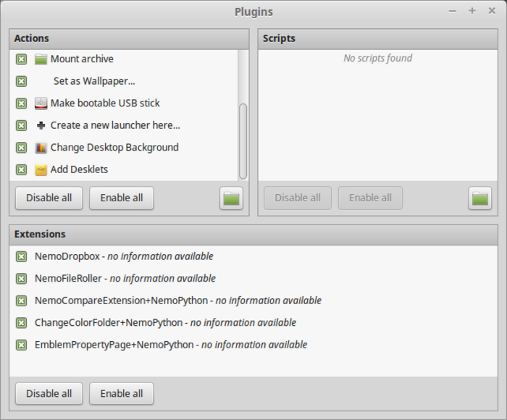Click the Actions section header

(x=129, y=39)
